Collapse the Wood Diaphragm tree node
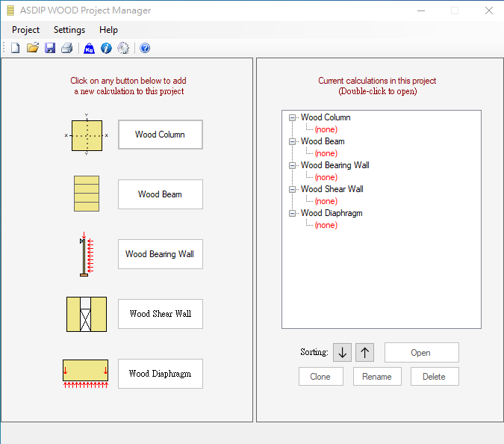Screen dimensions: 504x444 point(291,213)
